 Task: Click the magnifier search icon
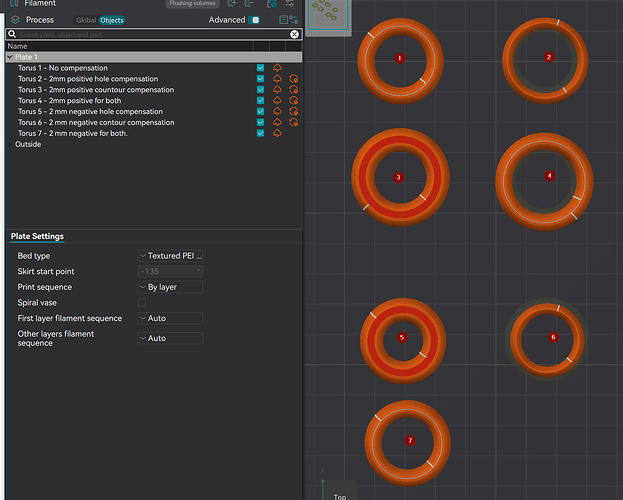click(12, 34)
